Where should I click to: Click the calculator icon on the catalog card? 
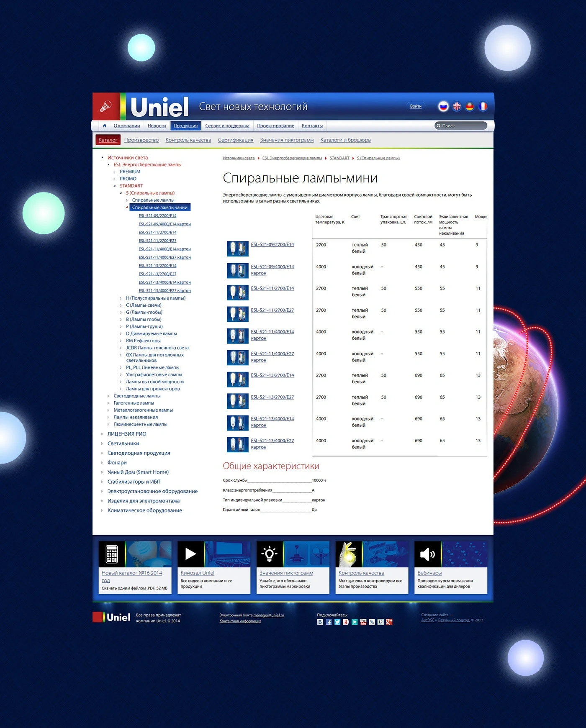112,554
